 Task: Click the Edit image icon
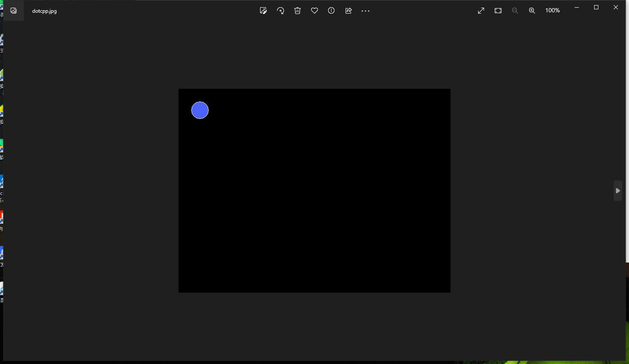(263, 11)
